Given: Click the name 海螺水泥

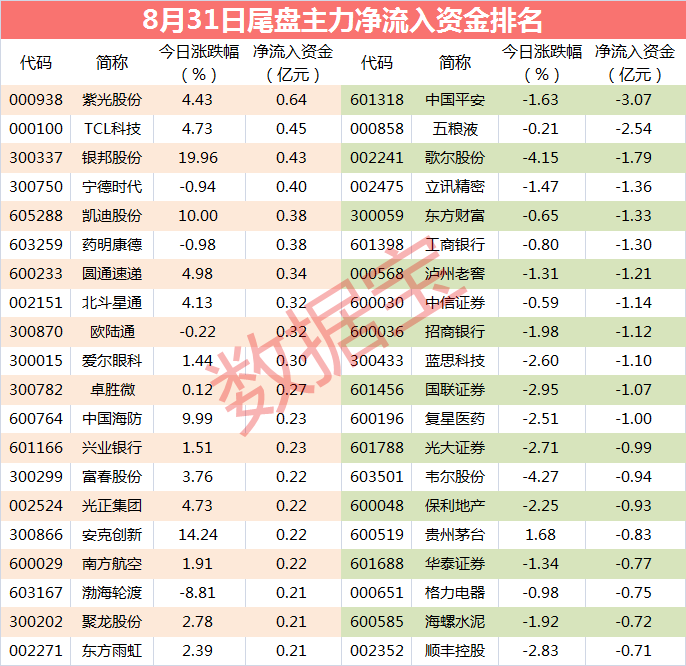Looking at the screenshot, I should pos(455,622).
